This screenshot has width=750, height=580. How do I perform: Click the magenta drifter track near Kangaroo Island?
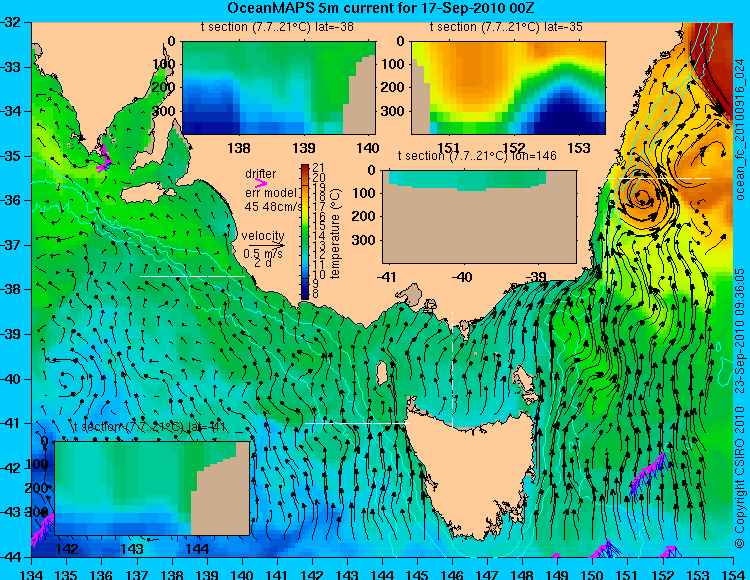pyautogui.click(x=104, y=159)
